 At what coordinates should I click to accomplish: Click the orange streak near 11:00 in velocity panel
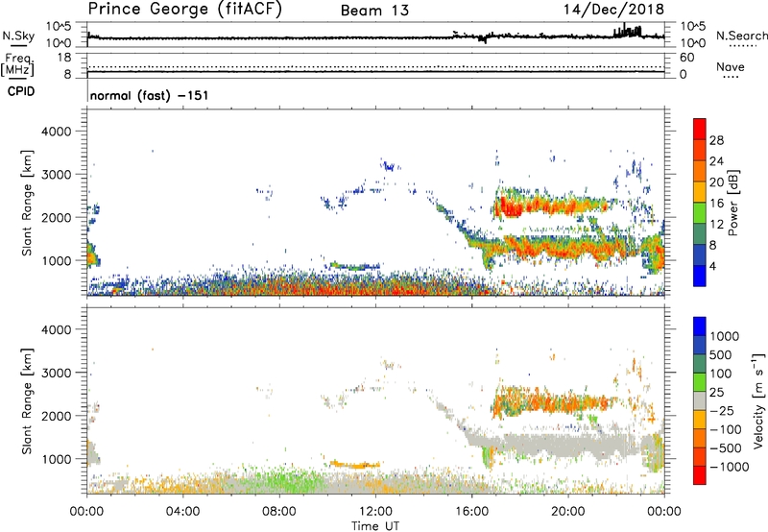(354, 465)
